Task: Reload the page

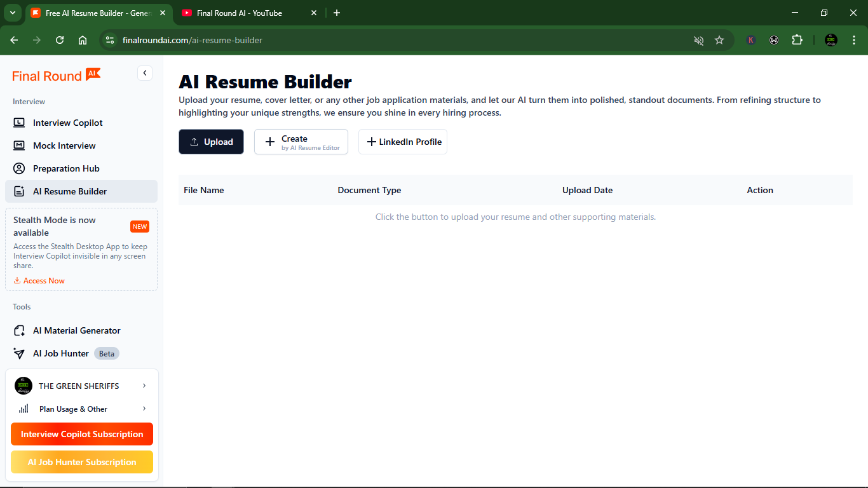Action: (x=60, y=40)
